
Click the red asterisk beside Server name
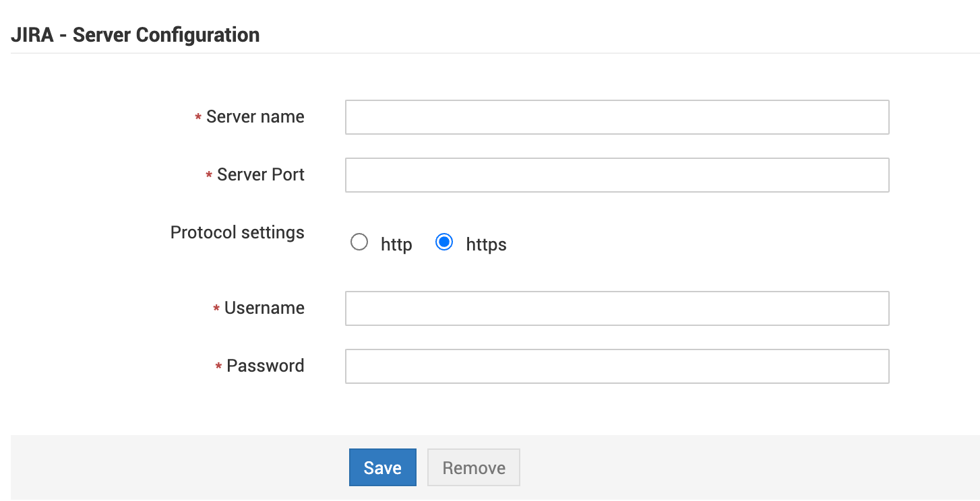pos(198,119)
